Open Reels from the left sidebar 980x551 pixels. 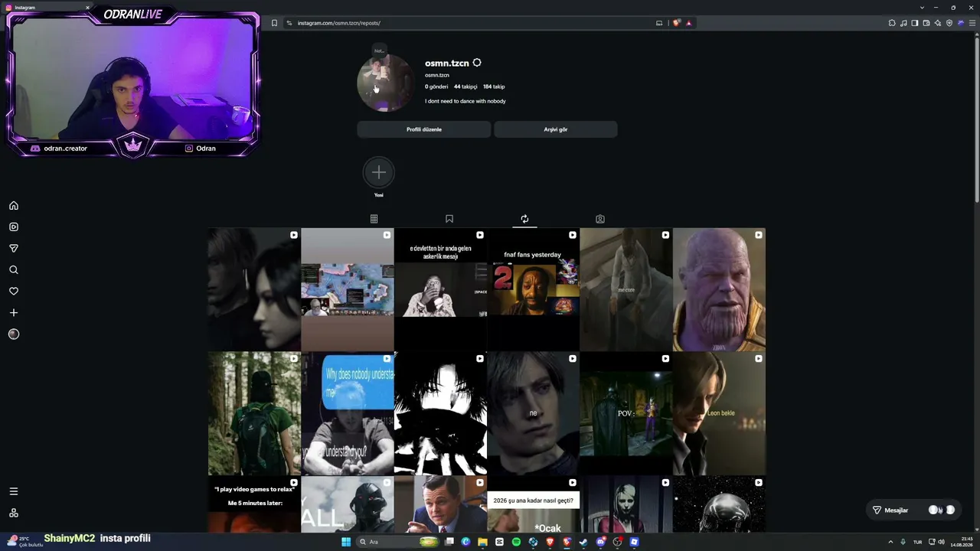(x=14, y=227)
